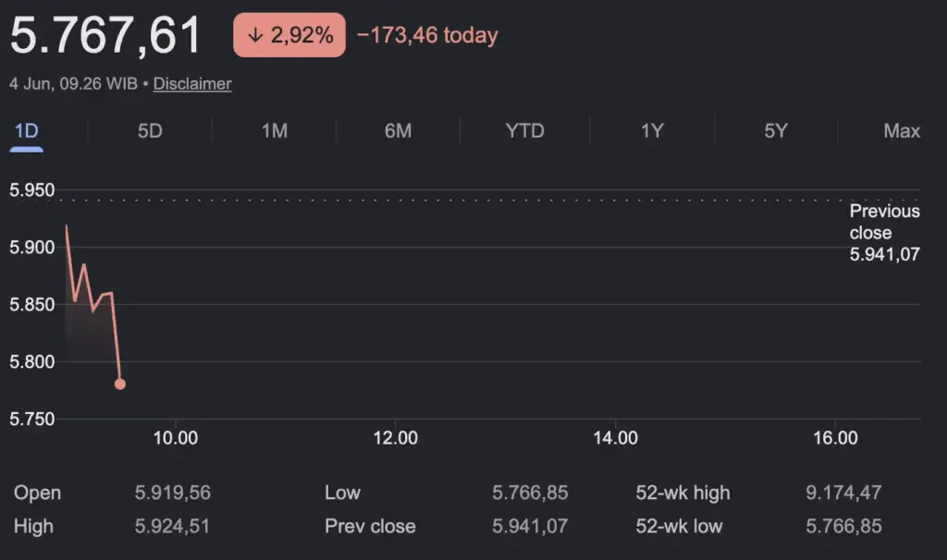Click the Previous close label on chart
This screenshot has height=560, width=947.
click(885, 222)
